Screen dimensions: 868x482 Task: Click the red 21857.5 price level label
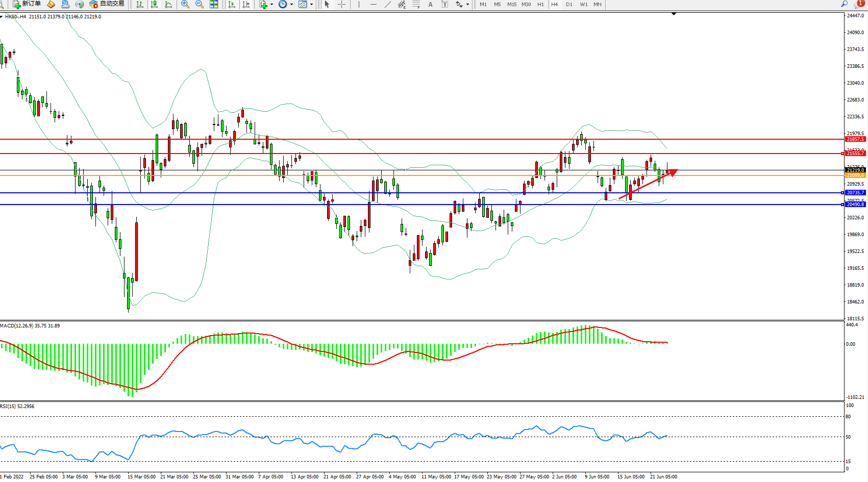click(855, 139)
